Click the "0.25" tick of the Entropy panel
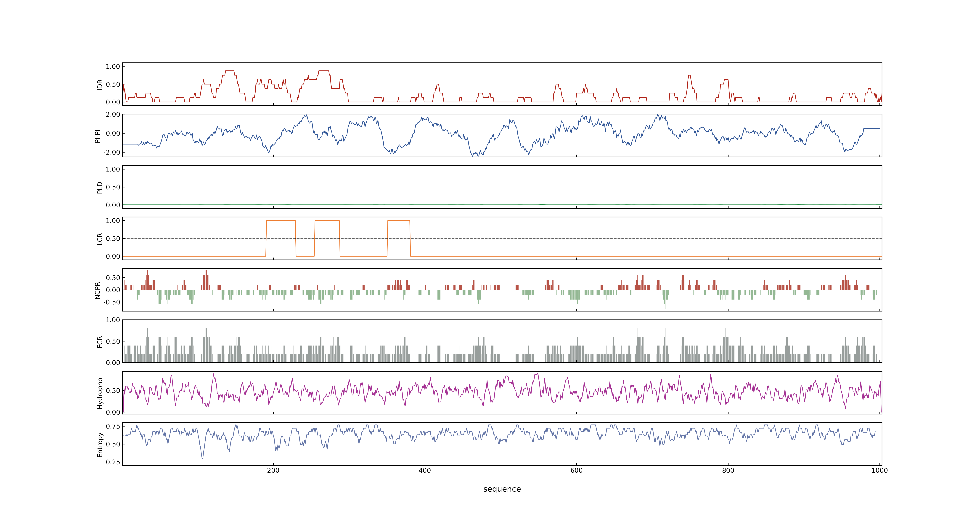Image resolution: width=980 pixels, height=523 pixels. pyautogui.click(x=113, y=462)
